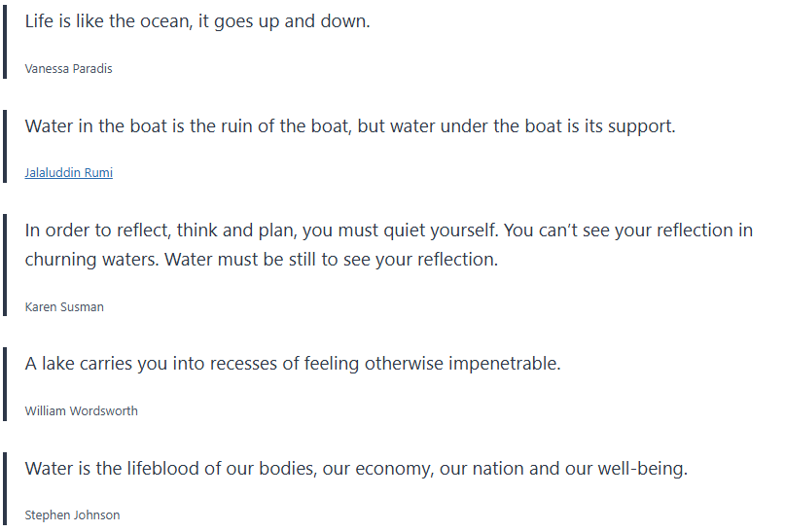The image size is (785, 532).
Task: Click the "Water is the lifeblood" quote
Action: point(356,469)
